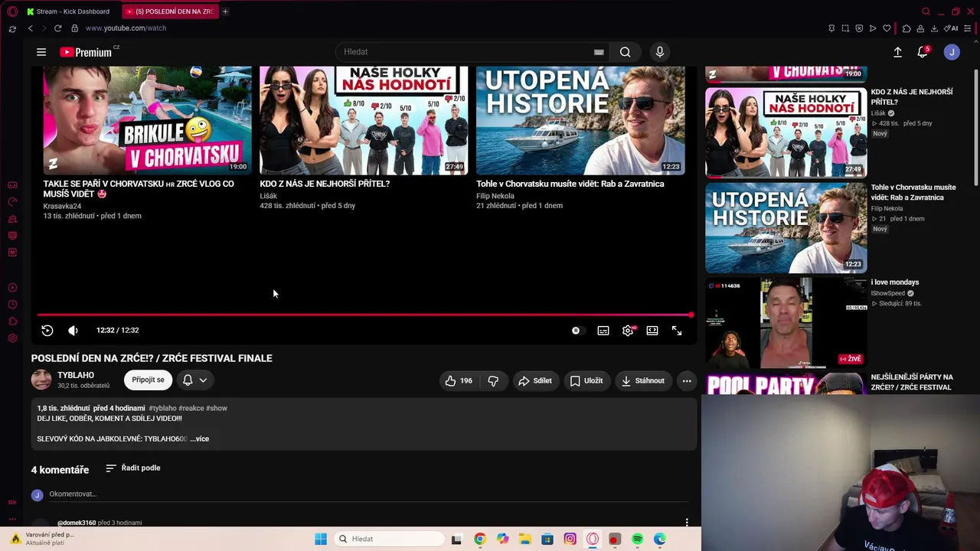The image size is (980, 551).
Task: Reload the page next to the lock icon
Action: coord(57,28)
